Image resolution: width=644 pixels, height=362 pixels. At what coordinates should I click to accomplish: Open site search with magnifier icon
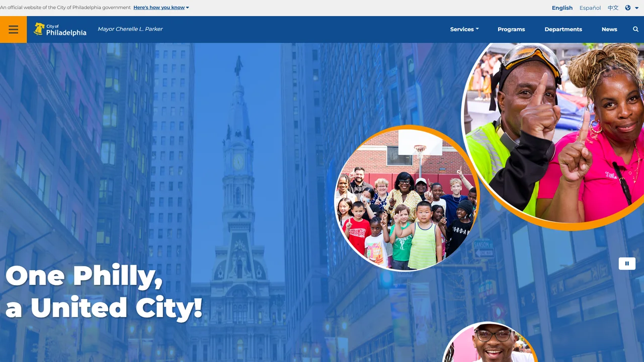pyautogui.click(x=635, y=29)
